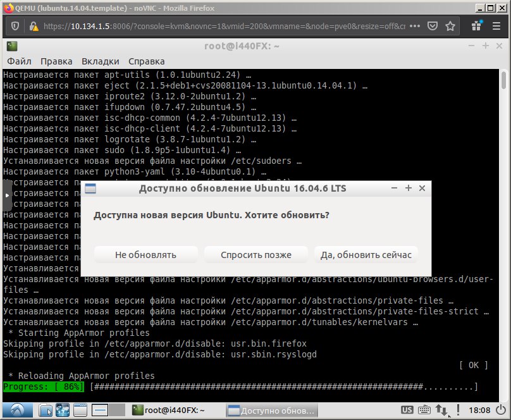Choose 'Спросить позже' in update dialog

click(256, 255)
